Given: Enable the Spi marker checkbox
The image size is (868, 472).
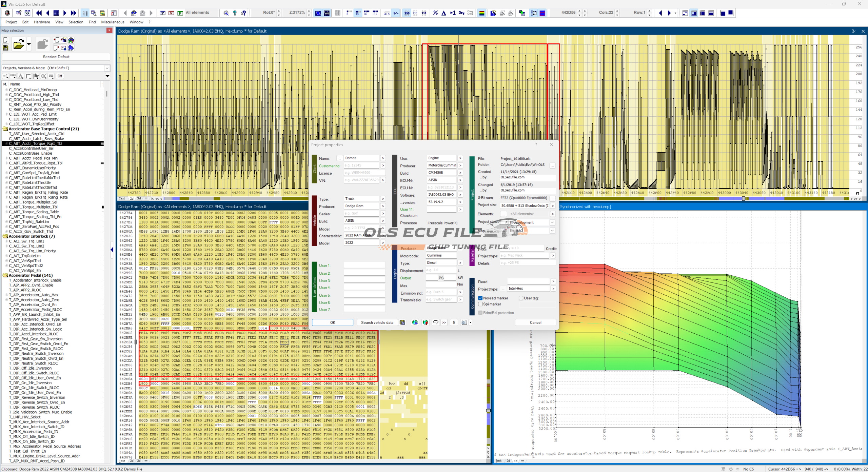Looking at the screenshot, I should pyautogui.click(x=480, y=304).
